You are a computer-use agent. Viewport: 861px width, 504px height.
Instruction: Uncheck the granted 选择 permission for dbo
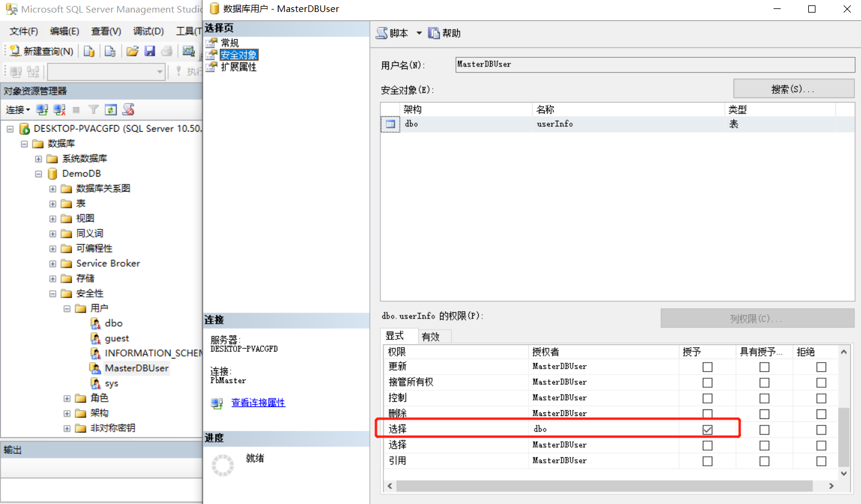707,429
